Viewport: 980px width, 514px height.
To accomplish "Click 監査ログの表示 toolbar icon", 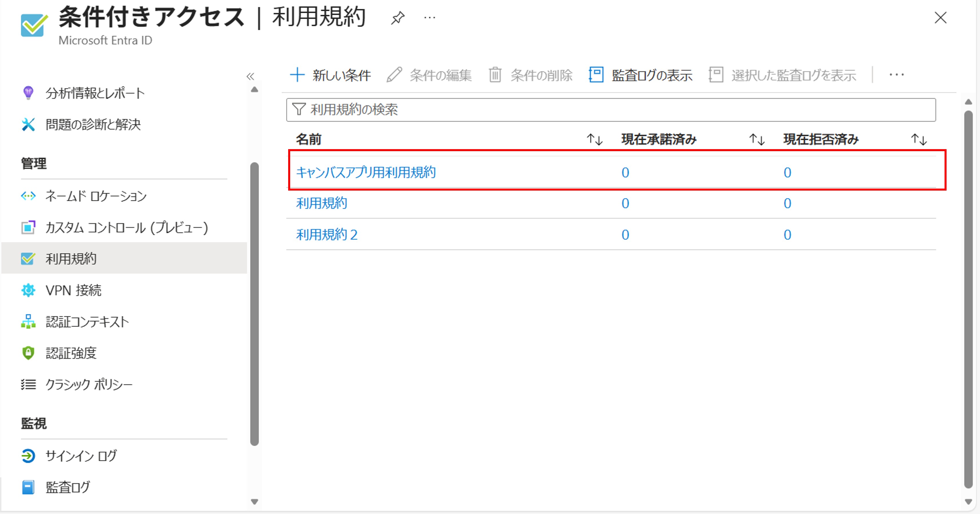I will tap(596, 75).
